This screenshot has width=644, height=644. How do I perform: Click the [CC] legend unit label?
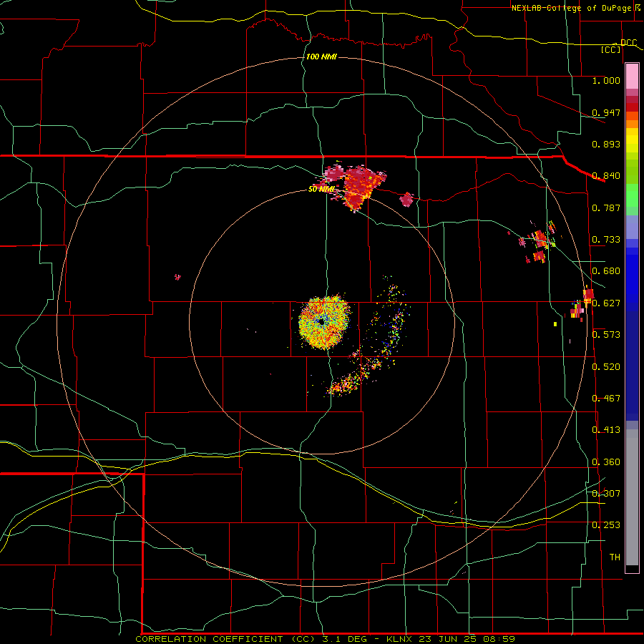(x=611, y=49)
